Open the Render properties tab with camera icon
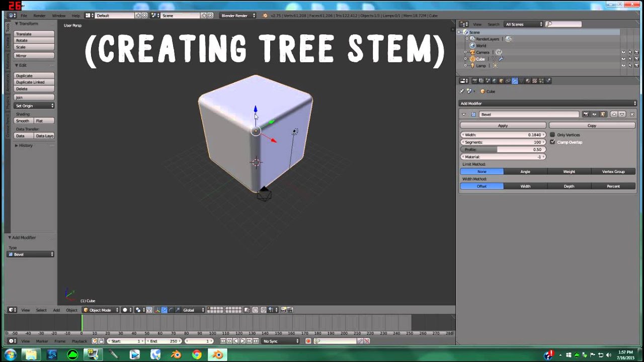Screen dimensions: 644x362 [x=474, y=80]
